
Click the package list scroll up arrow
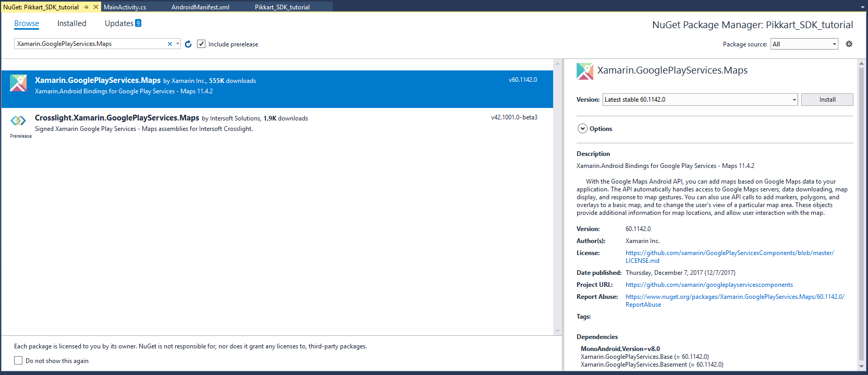557,63
